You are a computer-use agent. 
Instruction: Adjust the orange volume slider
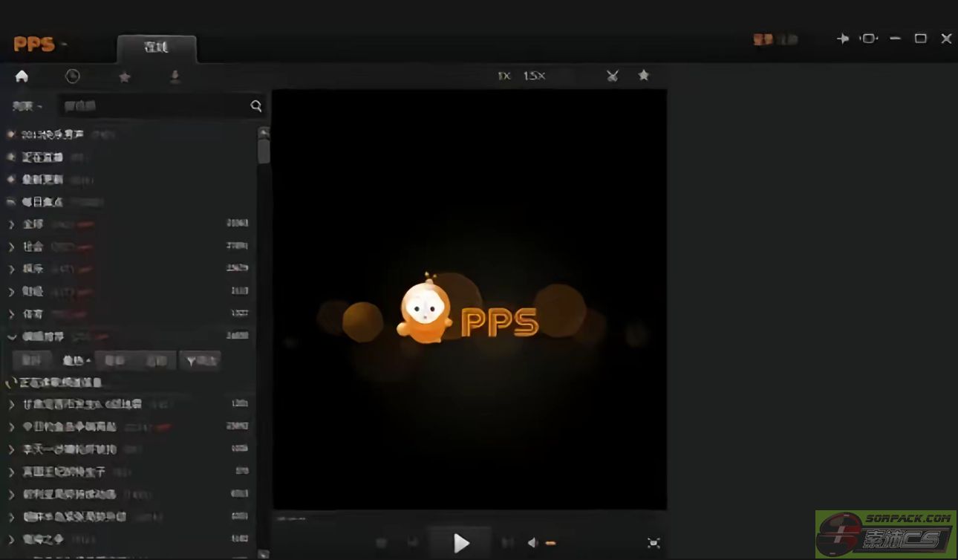point(551,544)
